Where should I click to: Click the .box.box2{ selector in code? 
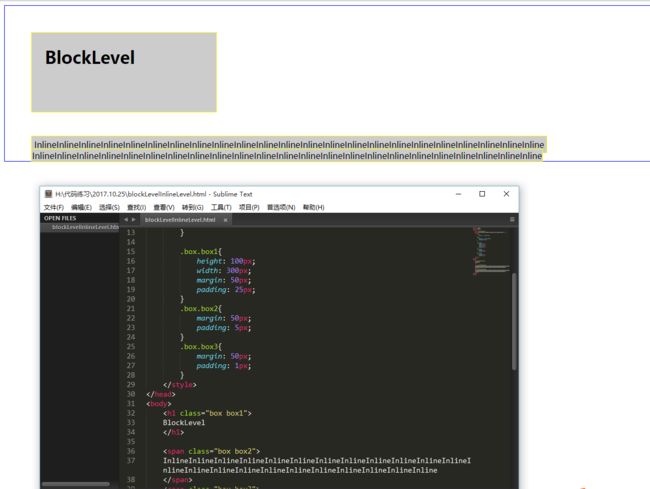pyautogui.click(x=201, y=309)
